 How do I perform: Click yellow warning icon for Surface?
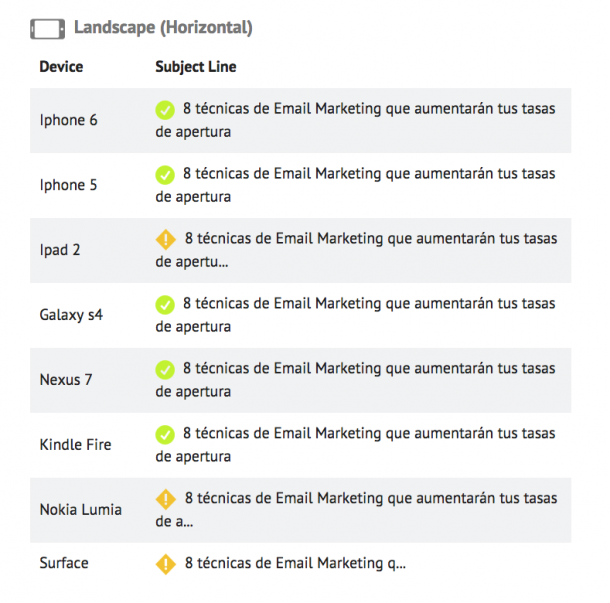[x=165, y=564]
